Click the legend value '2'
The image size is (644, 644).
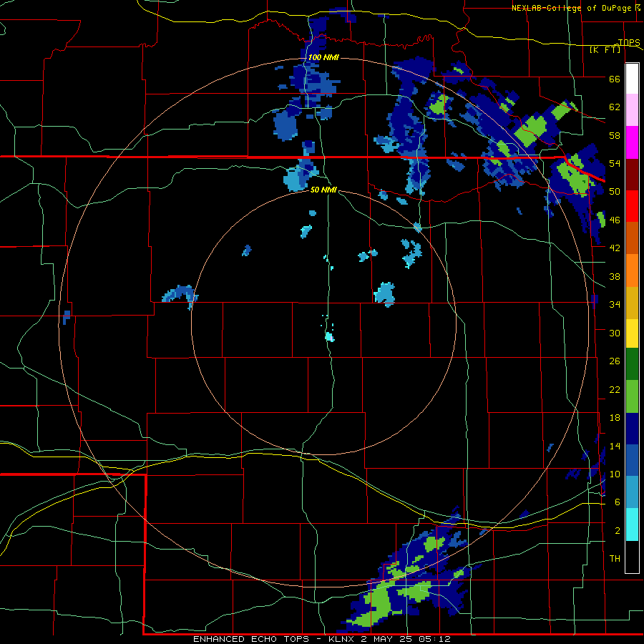point(618,531)
